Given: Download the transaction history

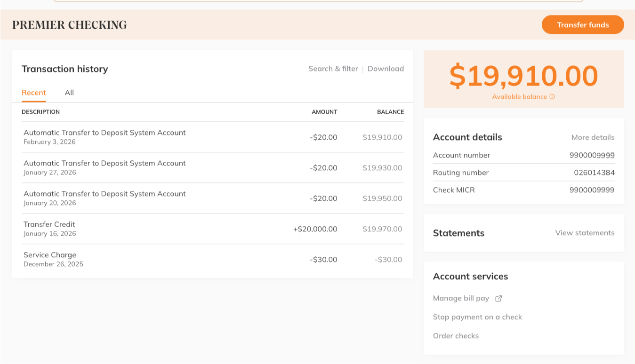Looking at the screenshot, I should pyautogui.click(x=386, y=69).
